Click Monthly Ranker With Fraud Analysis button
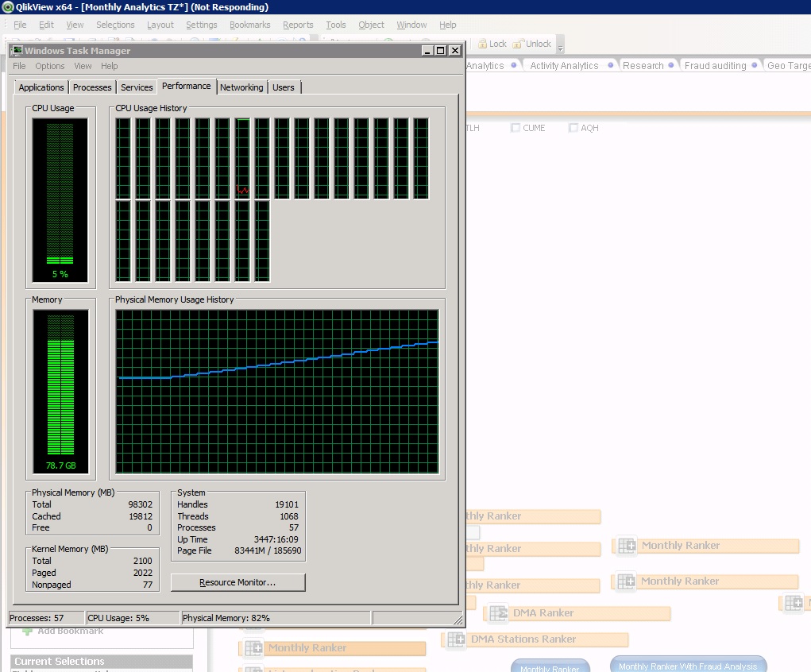811x672 pixels. pos(688,666)
